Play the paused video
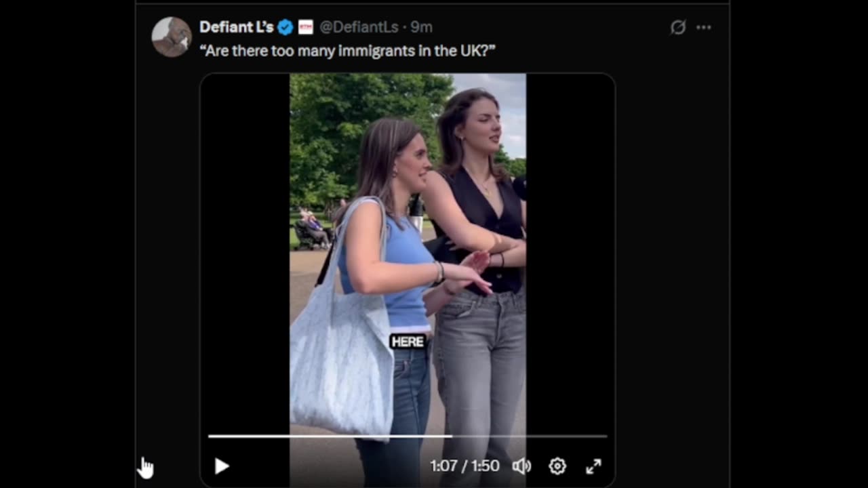The width and height of the screenshot is (868, 488). 222,466
